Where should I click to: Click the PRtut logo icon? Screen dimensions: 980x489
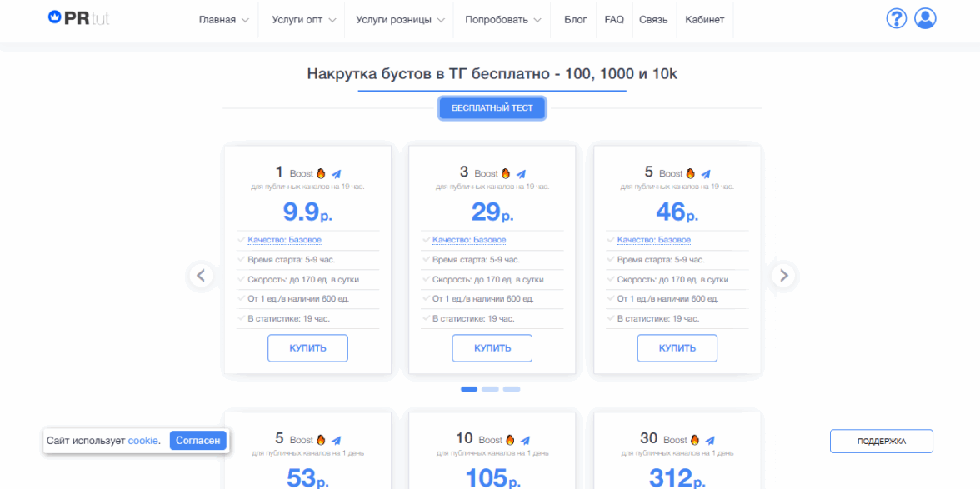56,17
